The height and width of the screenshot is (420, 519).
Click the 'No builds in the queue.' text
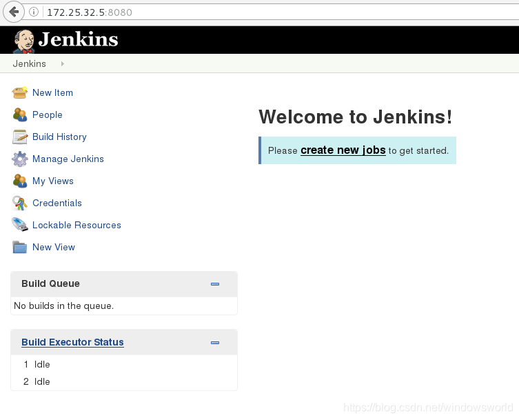pyautogui.click(x=63, y=306)
